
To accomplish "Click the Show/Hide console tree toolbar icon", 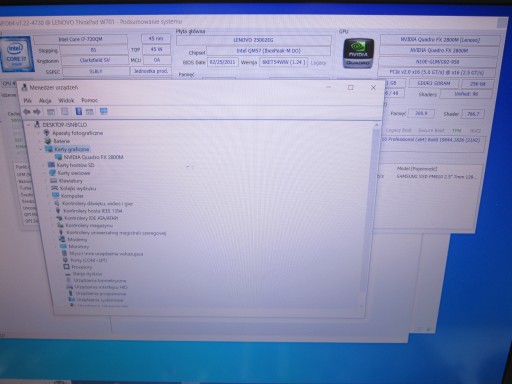I will pos(51,112).
